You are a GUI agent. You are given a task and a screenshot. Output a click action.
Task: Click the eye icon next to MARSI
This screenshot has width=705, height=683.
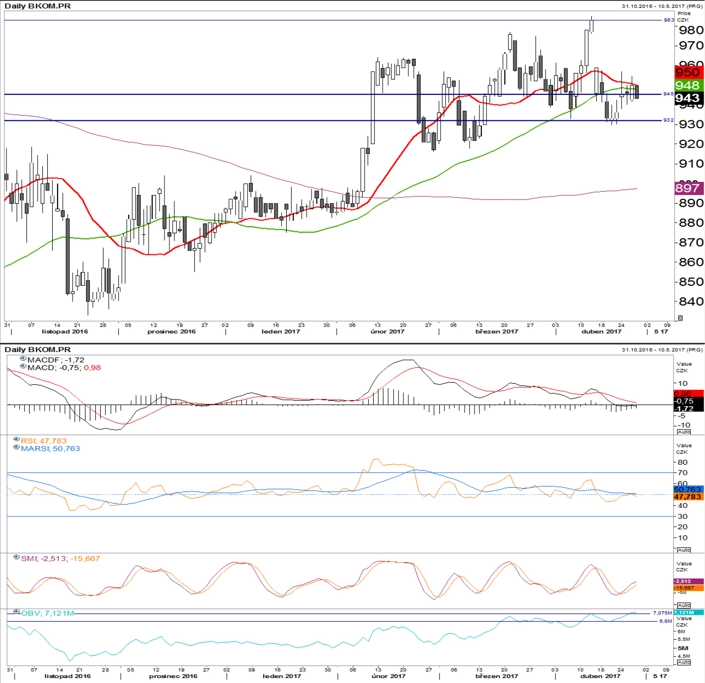(x=17, y=447)
